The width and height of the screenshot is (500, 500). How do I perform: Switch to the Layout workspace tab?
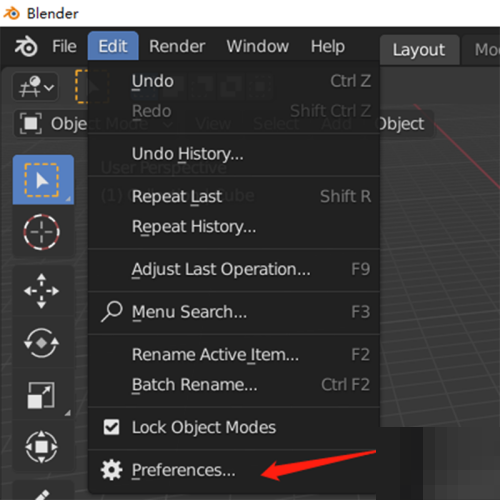419,50
